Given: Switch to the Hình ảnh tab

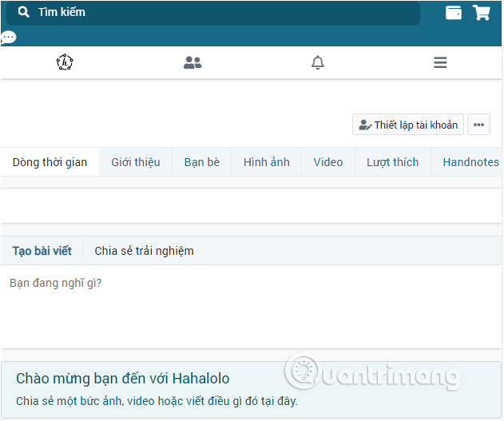Looking at the screenshot, I should [267, 162].
